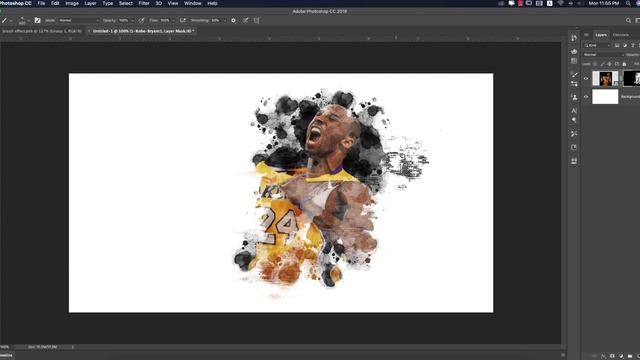640x360 pixels.
Task: Open the Image menu
Action: (x=72, y=3)
